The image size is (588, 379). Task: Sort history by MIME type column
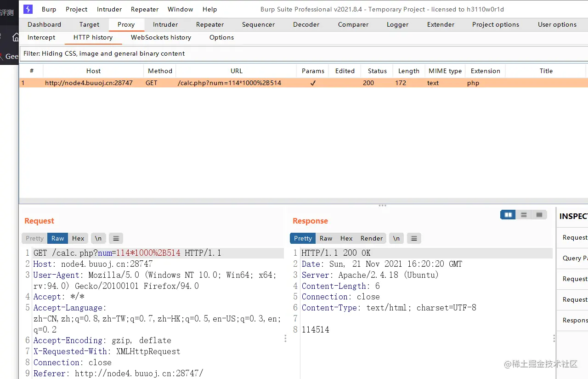tap(445, 71)
